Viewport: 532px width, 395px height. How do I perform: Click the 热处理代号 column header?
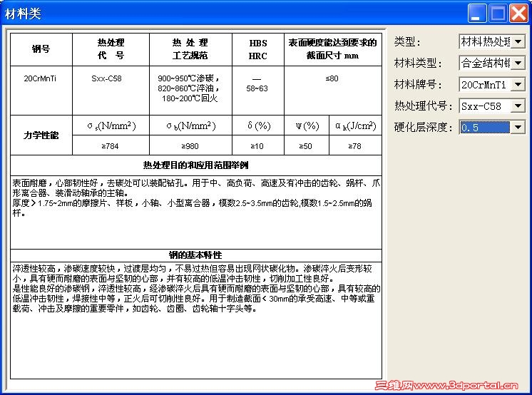[111, 49]
